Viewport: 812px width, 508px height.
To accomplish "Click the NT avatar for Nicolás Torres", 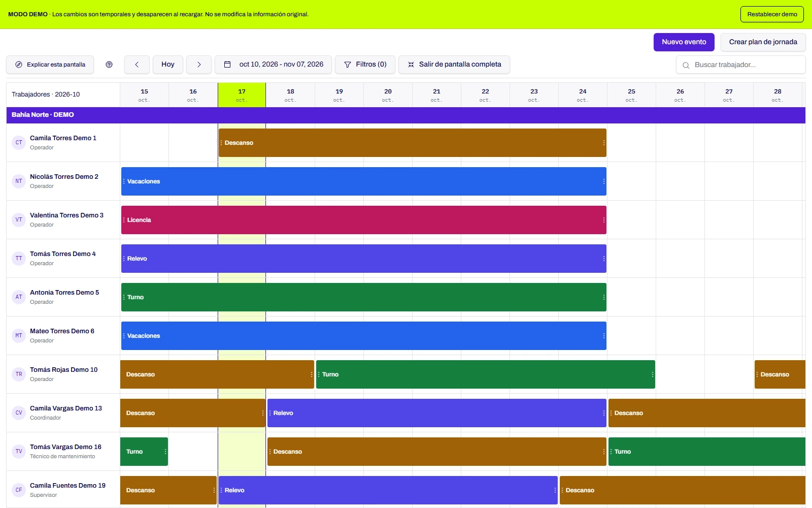I will (x=19, y=181).
